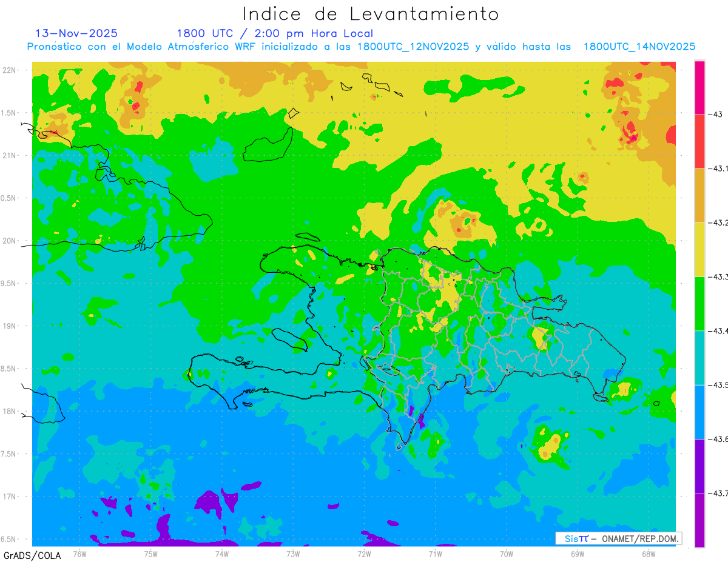Click the '19N' latitude label
The height and width of the screenshot is (562, 728).
click(8, 326)
